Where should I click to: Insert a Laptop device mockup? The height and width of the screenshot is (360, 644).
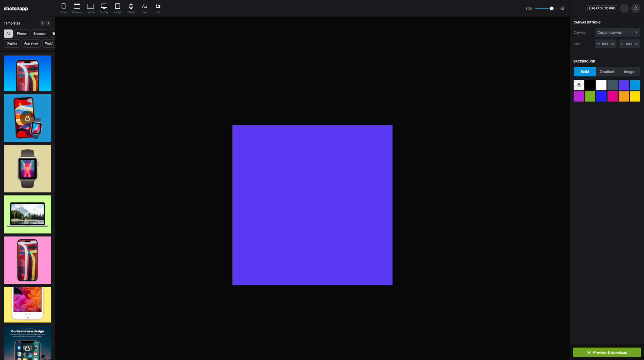pos(90,8)
